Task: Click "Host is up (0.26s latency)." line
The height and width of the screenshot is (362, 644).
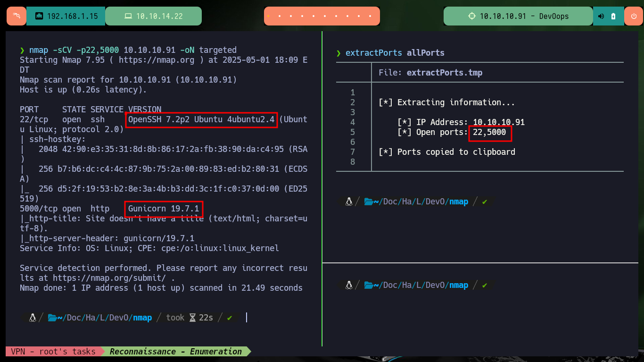Action: pyautogui.click(x=83, y=90)
